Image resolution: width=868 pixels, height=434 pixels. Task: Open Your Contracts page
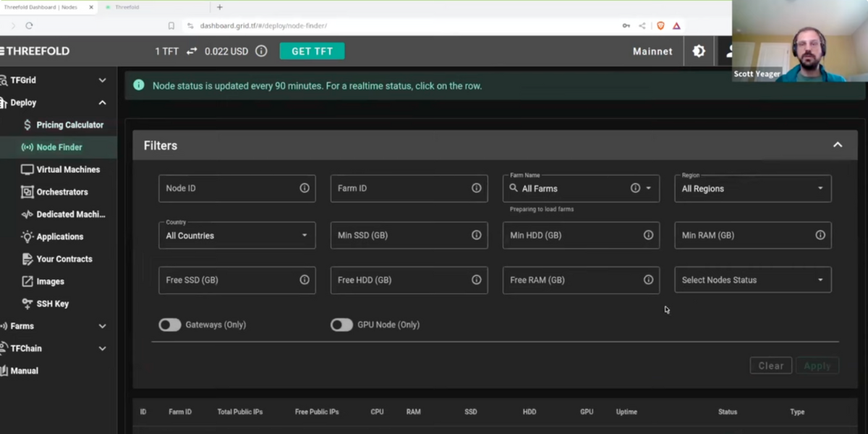tap(63, 259)
